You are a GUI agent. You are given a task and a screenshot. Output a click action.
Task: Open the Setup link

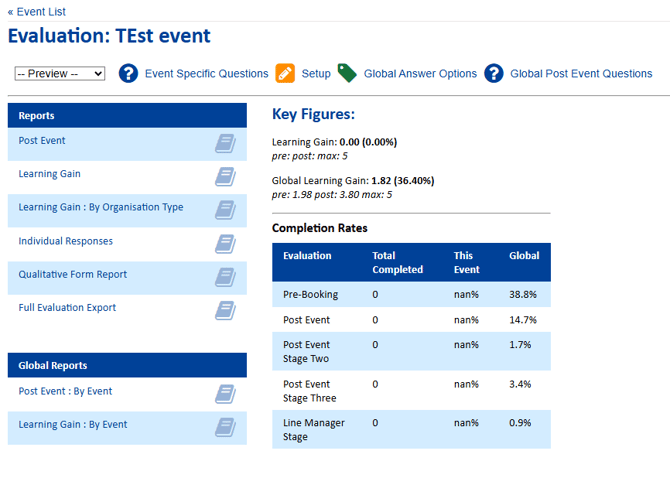pyautogui.click(x=316, y=73)
